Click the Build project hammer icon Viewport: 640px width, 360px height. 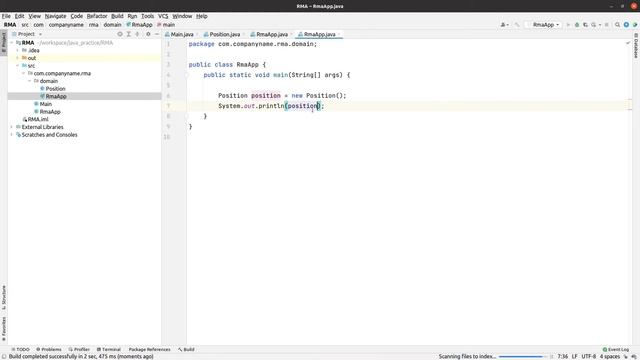click(517, 25)
